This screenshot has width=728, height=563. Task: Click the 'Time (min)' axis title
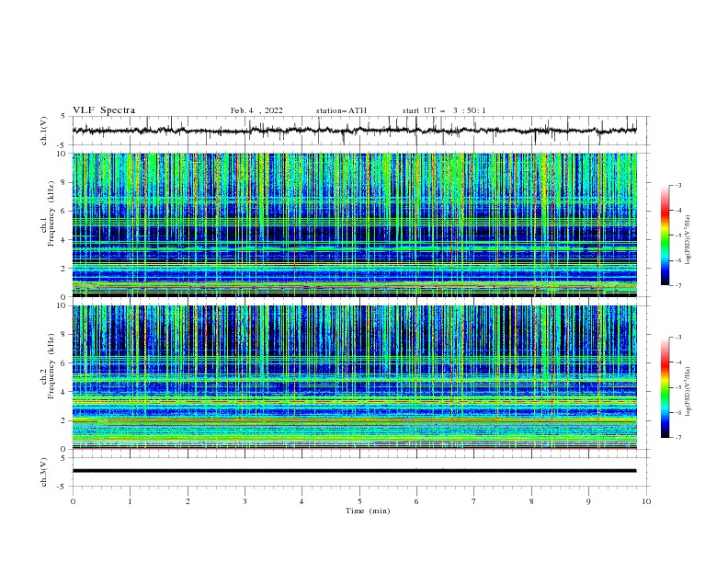click(368, 511)
